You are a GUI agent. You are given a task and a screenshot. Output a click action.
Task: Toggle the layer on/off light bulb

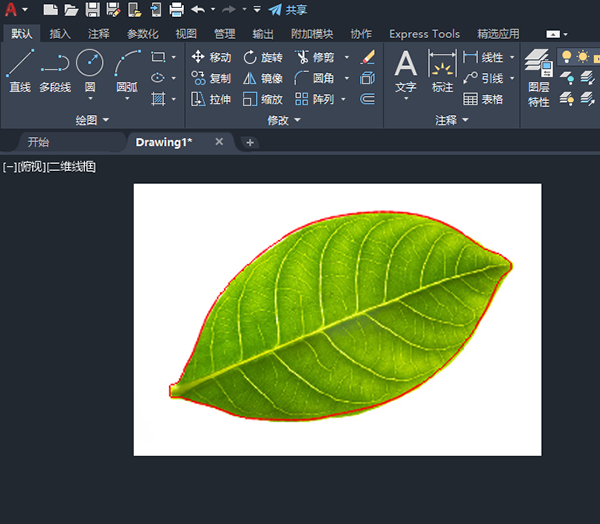pyautogui.click(x=567, y=57)
